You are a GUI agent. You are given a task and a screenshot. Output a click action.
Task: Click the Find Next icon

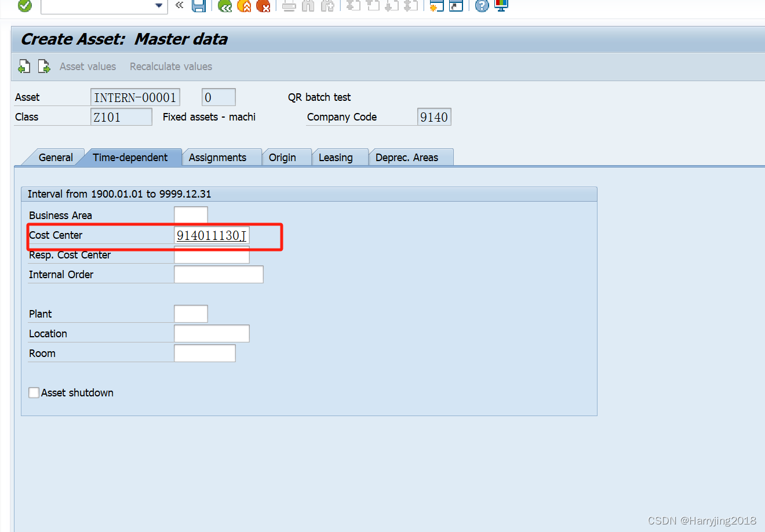pos(327,6)
